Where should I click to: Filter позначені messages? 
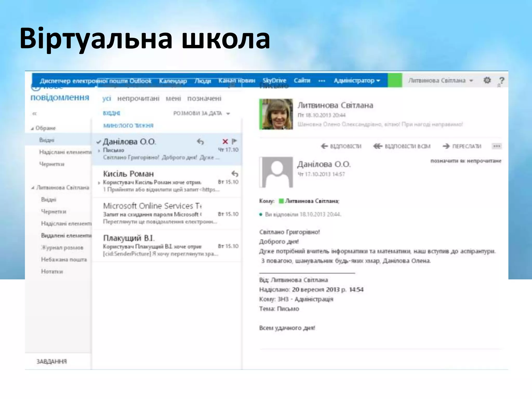coord(204,98)
